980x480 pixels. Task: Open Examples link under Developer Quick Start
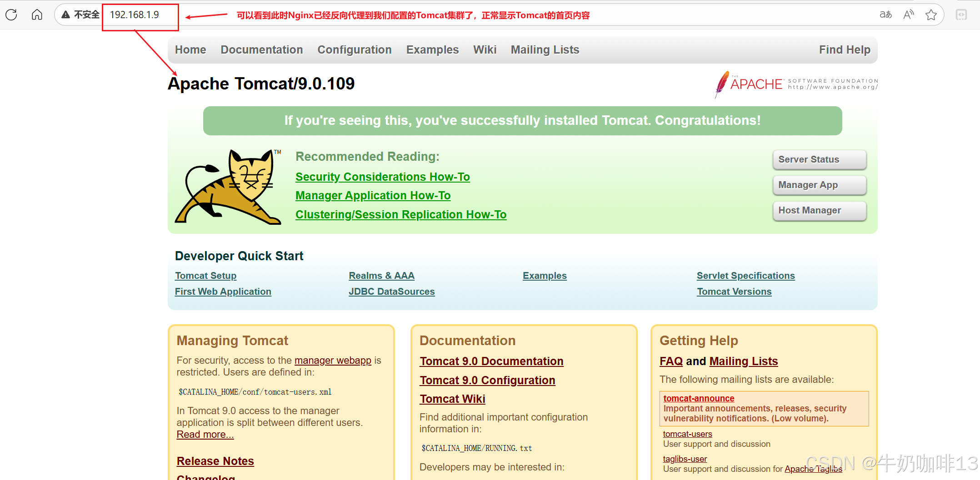[545, 276]
